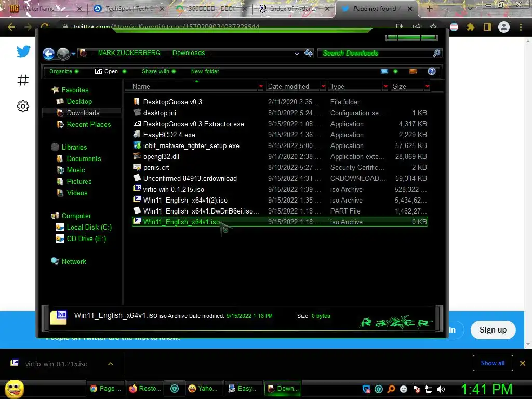Image resolution: width=532 pixels, height=399 pixels.
Task: Click Downloads in the address path
Action: tap(188, 53)
